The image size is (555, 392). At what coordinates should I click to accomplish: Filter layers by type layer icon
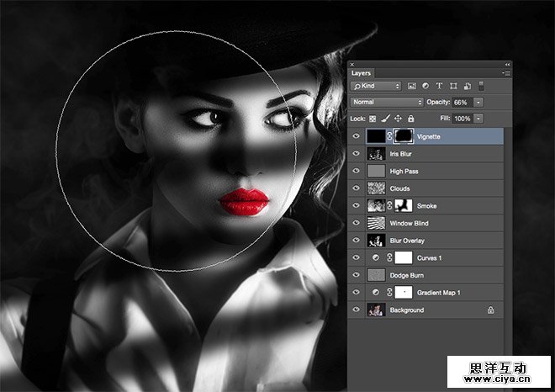click(439, 86)
